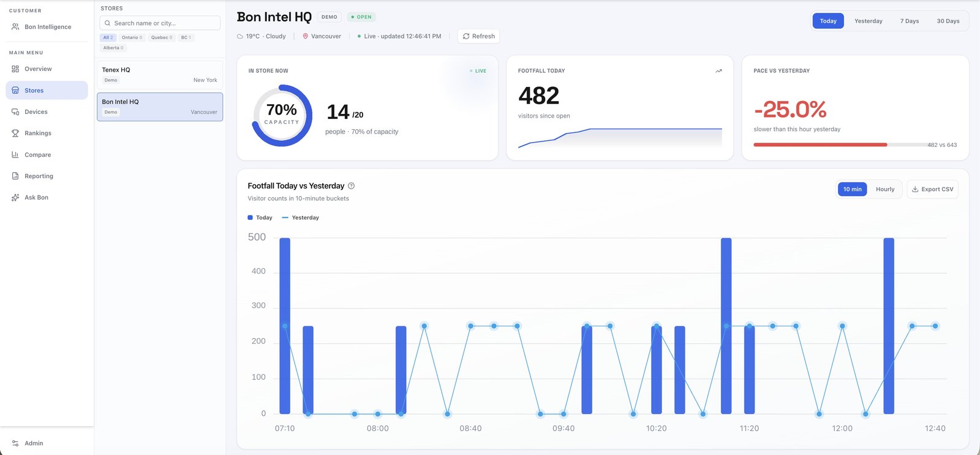
Task: Open the Reporting page in main menu
Action: (x=47, y=176)
